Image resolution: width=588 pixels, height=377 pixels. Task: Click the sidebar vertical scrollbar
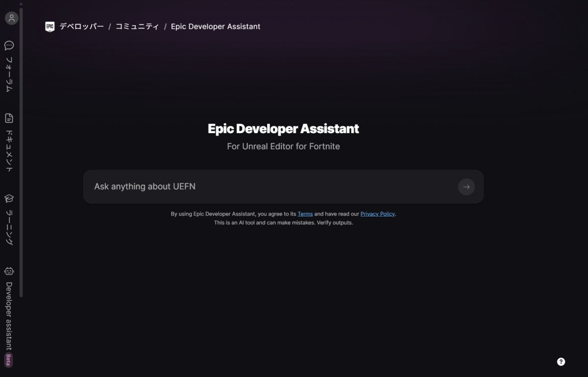(x=21, y=152)
